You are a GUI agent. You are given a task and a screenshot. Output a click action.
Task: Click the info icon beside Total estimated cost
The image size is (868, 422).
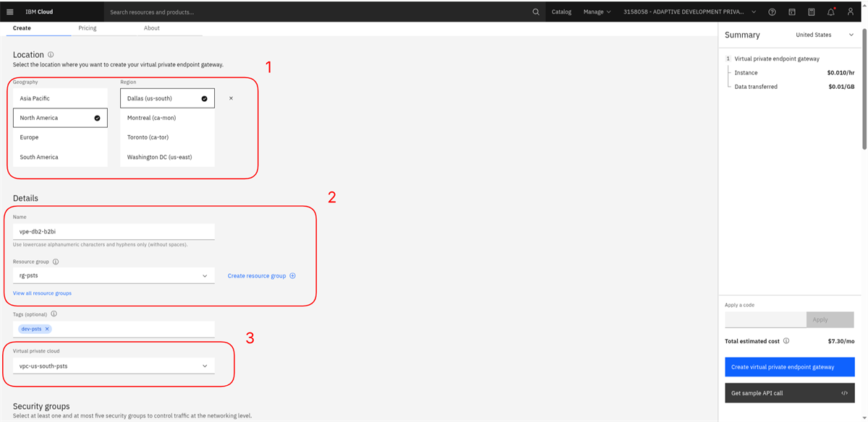[786, 341]
